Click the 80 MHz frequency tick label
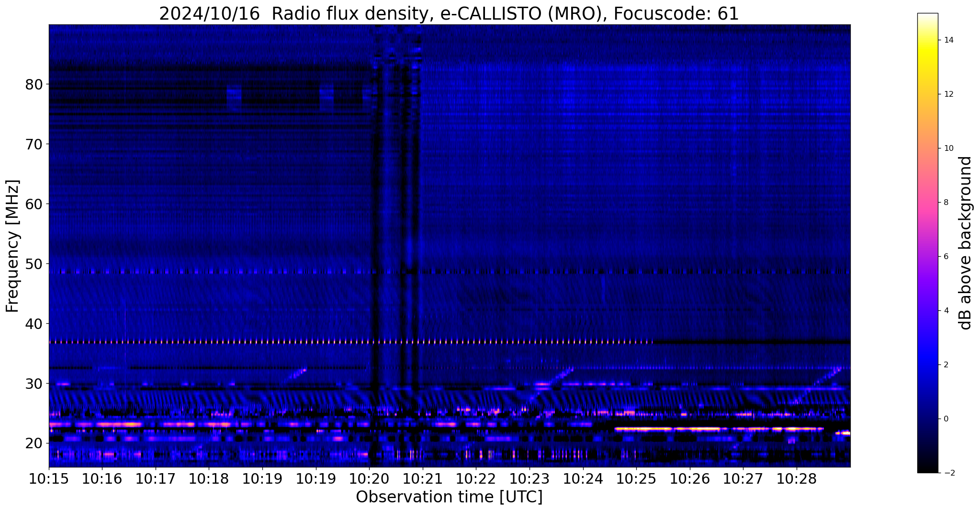Screen dimensions: 980x511 click(x=34, y=84)
